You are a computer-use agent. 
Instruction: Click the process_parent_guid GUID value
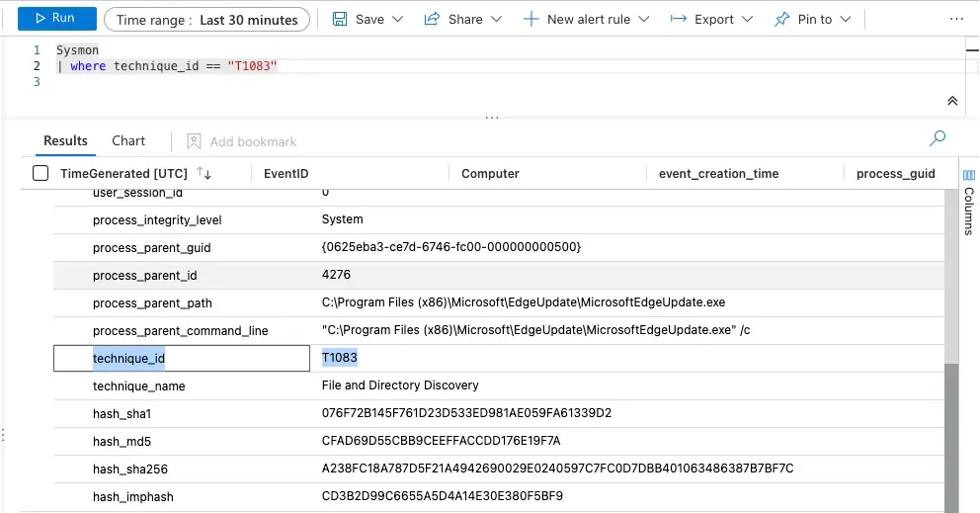coord(451,246)
